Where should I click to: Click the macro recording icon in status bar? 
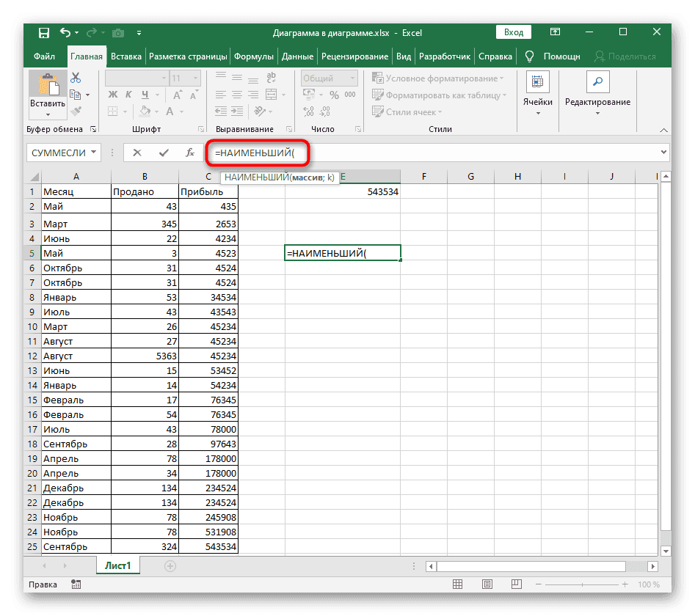pyautogui.click(x=76, y=584)
